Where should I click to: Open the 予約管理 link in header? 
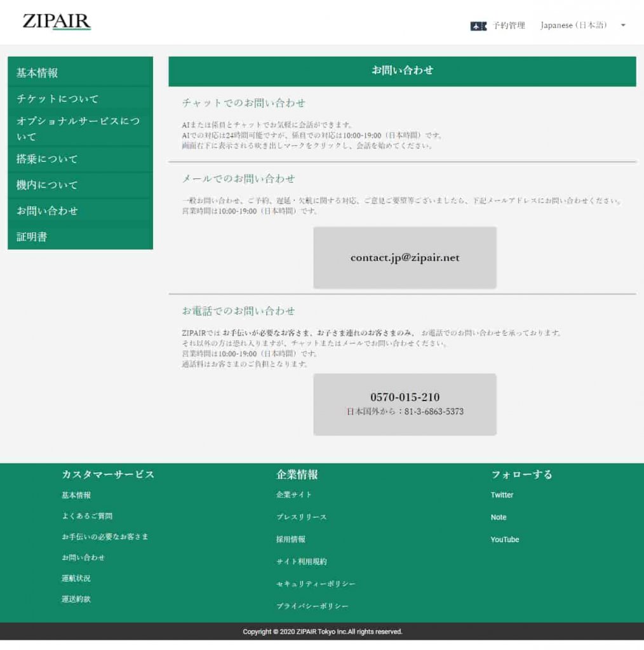click(x=509, y=25)
